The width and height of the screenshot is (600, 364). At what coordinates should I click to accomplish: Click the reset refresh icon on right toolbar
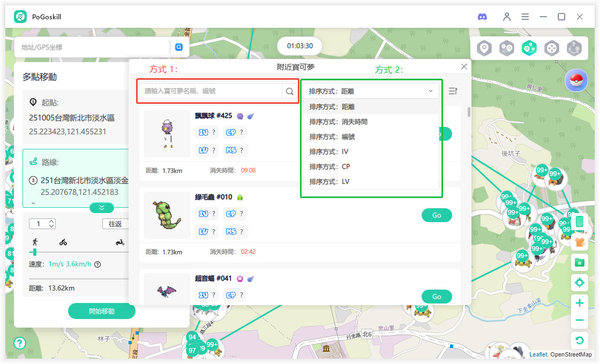pyautogui.click(x=579, y=340)
